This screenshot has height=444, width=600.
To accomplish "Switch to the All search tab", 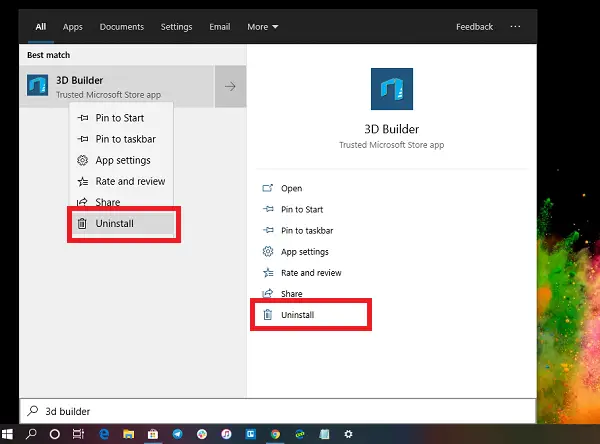I will point(41,27).
